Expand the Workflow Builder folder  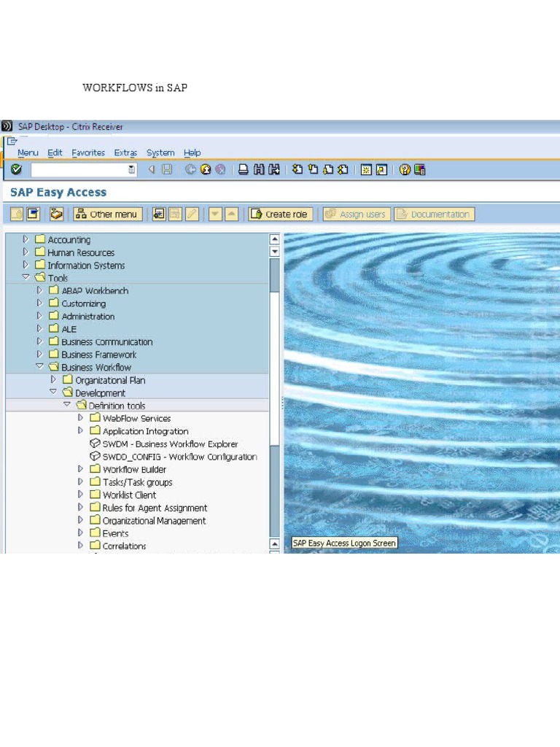80,469
